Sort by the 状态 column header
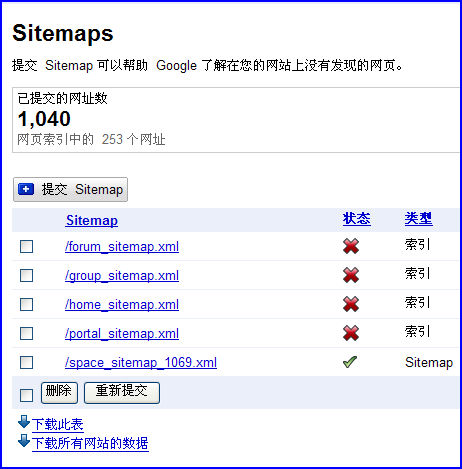The image size is (462, 469). [x=356, y=219]
